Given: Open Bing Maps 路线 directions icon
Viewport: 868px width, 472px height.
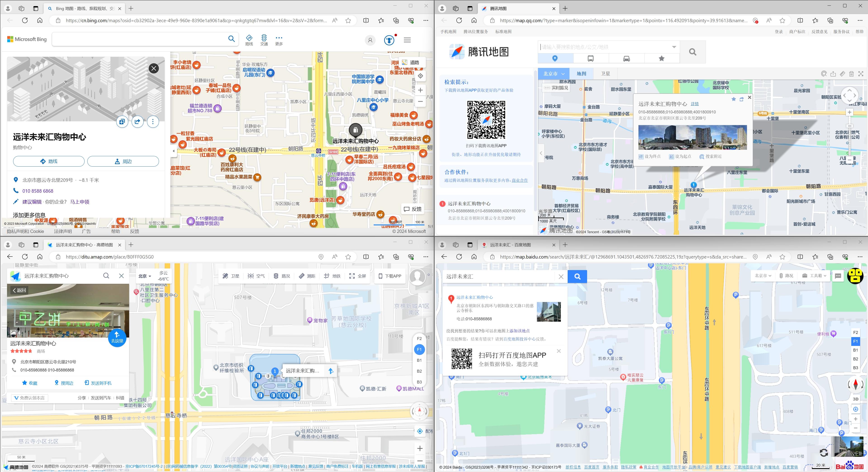Looking at the screenshot, I should pyautogui.click(x=249, y=40).
